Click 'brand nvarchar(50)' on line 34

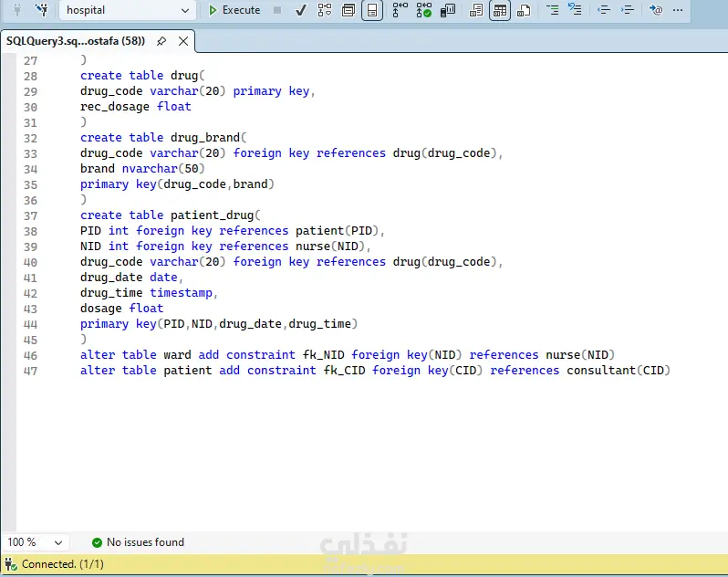click(x=142, y=169)
